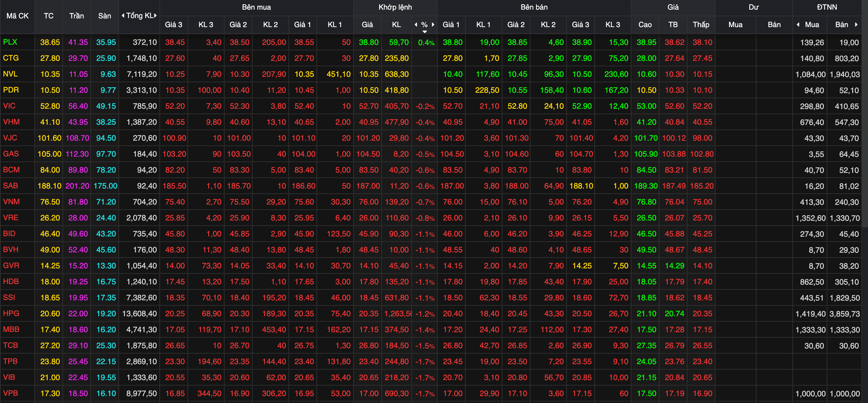Click the Khớp lệnh Giá header
The width and height of the screenshot is (868, 403).
point(367,25)
